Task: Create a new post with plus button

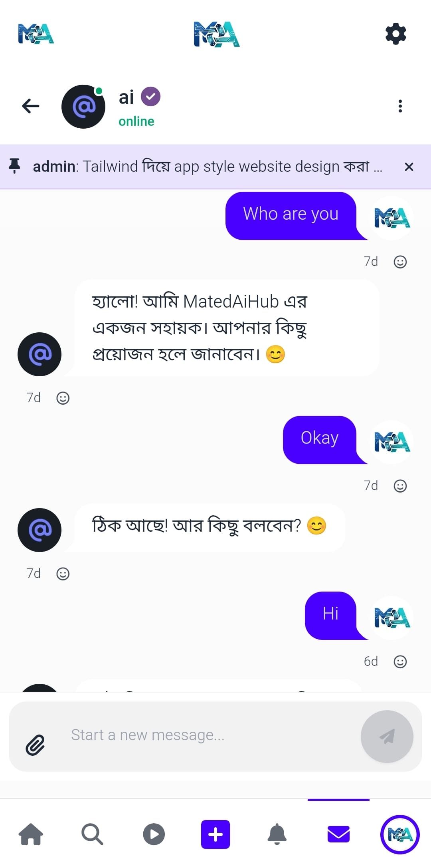Action: click(x=215, y=835)
